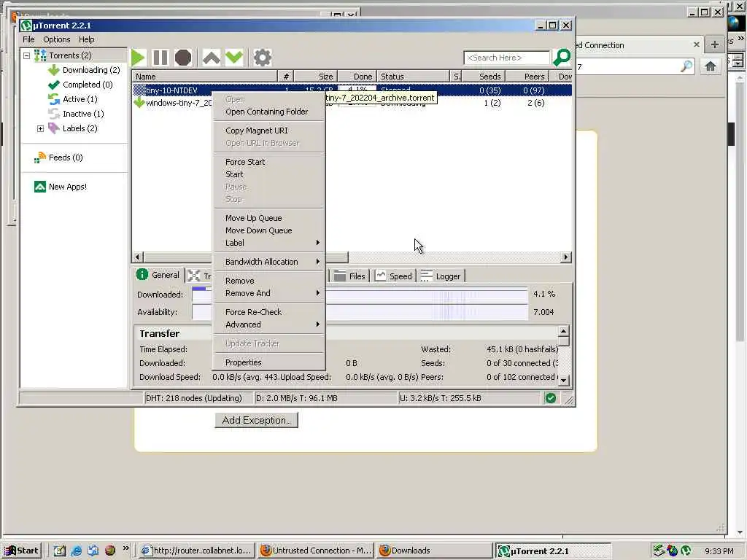Click the horizontal scrollbar left arrow
The height and width of the screenshot is (560, 747).
pyautogui.click(x=138, y=257)
